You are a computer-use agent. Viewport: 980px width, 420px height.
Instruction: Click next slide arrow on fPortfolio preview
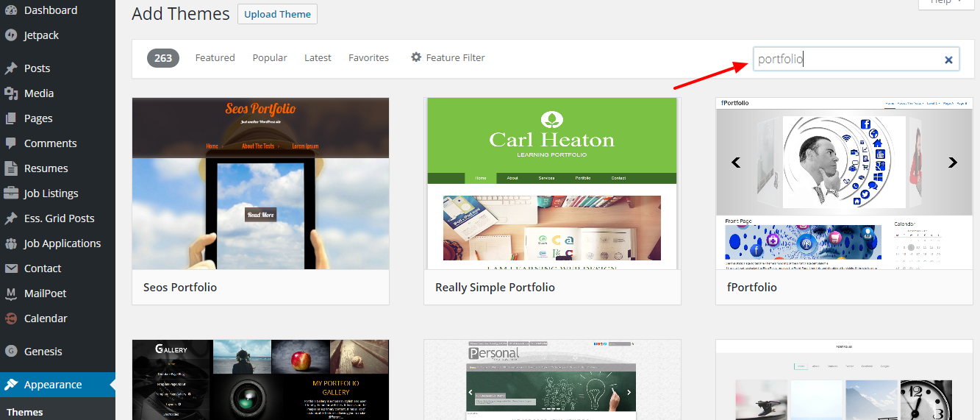[953, 163]
